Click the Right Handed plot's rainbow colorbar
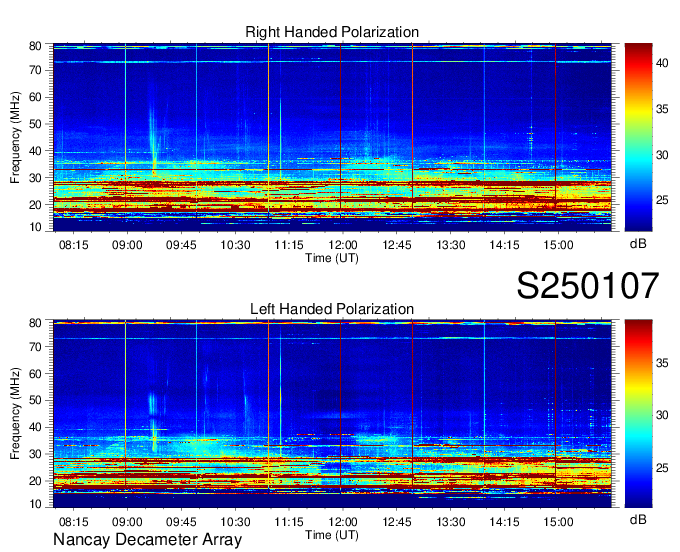 click(x=638, y=137)
